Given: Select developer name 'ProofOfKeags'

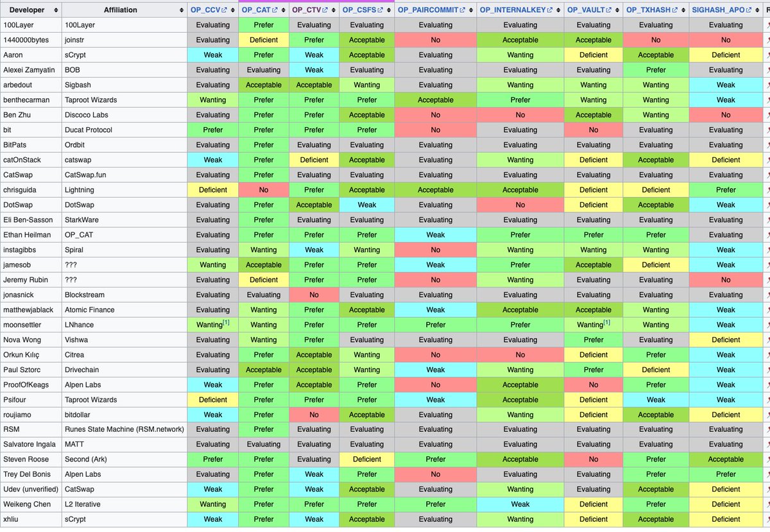Looking at the screenshot, I should click(27, 384).
